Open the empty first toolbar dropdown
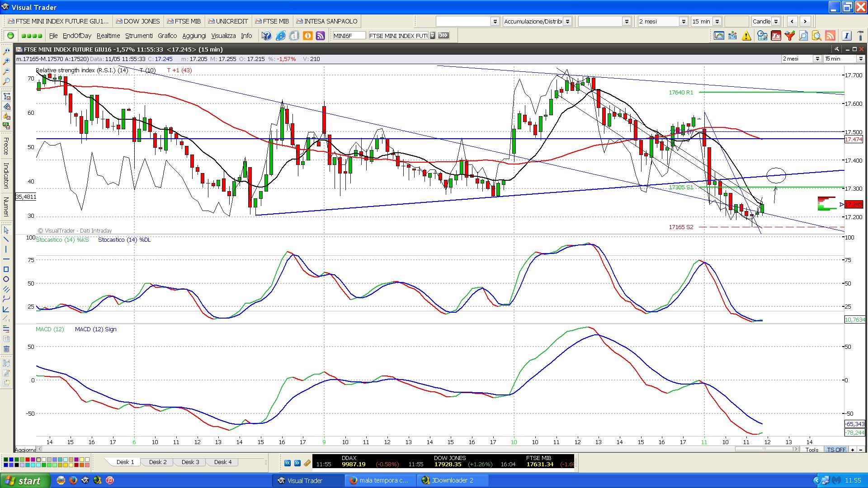The height and width of the screenshot is (488, 868). (x=495, y=21)
